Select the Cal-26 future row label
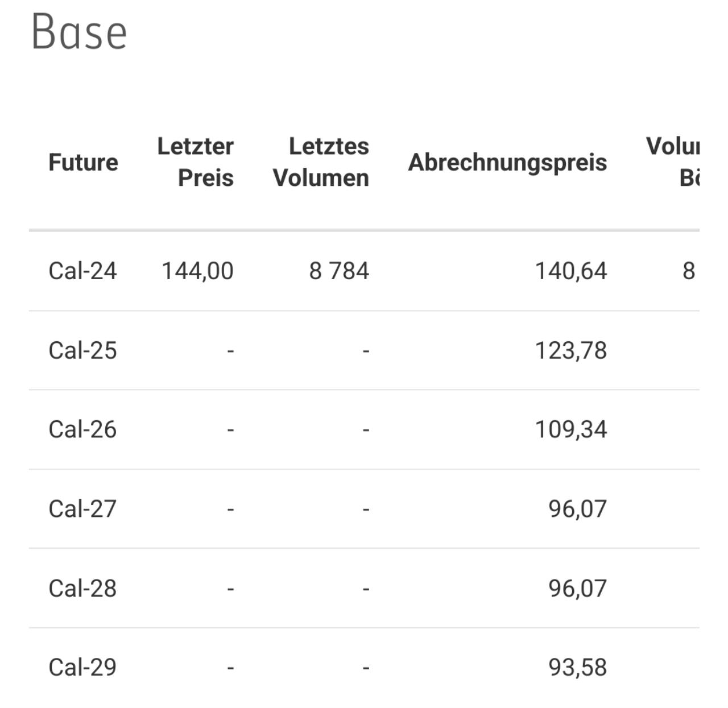 point(82,429)
